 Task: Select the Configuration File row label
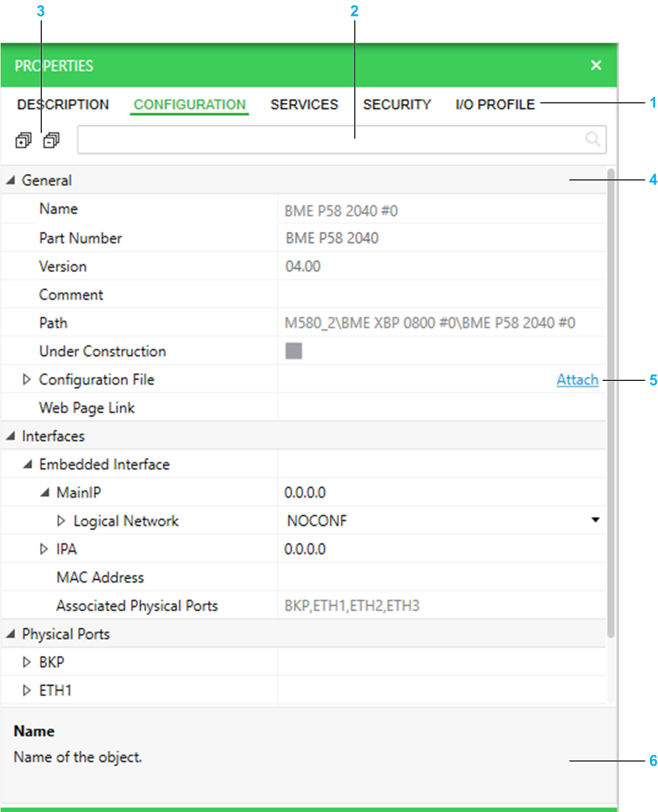[97, 380]
